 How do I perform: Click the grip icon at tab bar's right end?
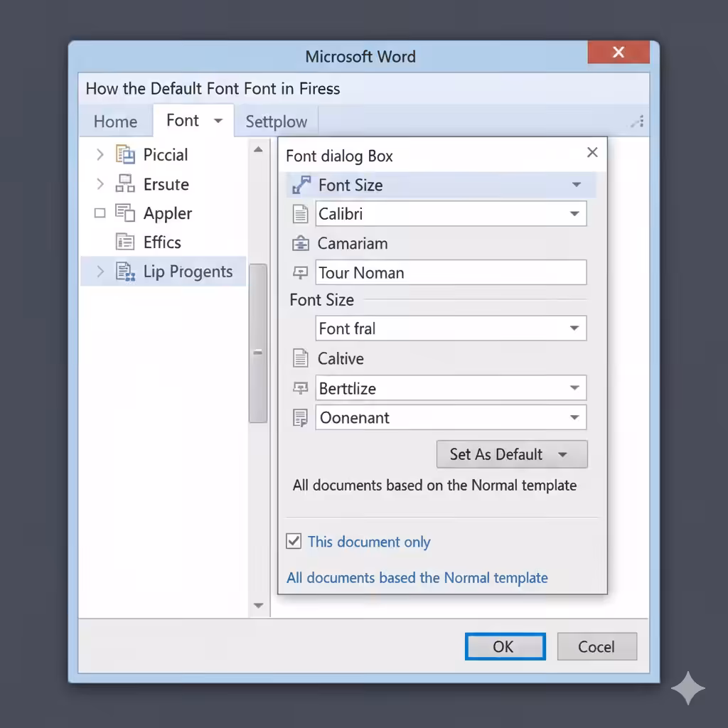638,122
